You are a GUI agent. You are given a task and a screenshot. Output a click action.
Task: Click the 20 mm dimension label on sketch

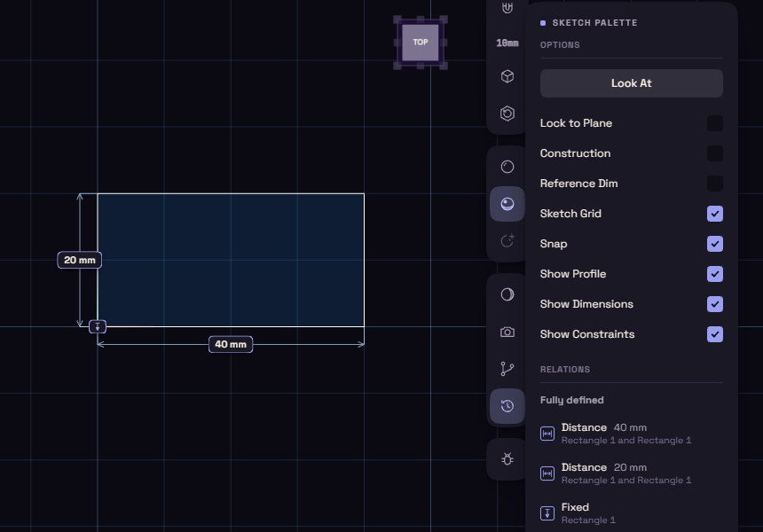pos(79,260)
